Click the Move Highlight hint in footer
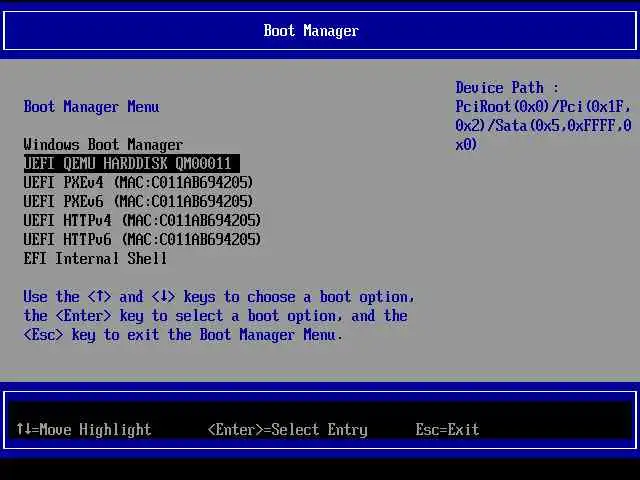640x480 pixels. (84, 429)
